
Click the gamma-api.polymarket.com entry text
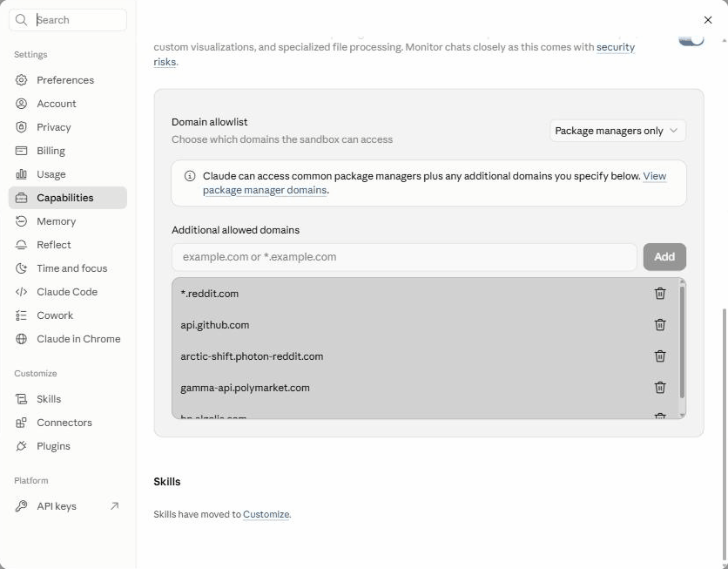coord(245,388)
